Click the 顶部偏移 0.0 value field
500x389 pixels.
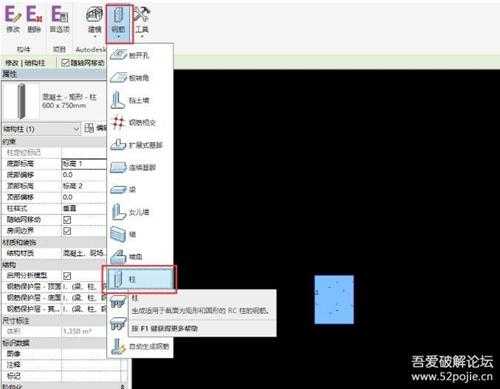coord(84,197)
